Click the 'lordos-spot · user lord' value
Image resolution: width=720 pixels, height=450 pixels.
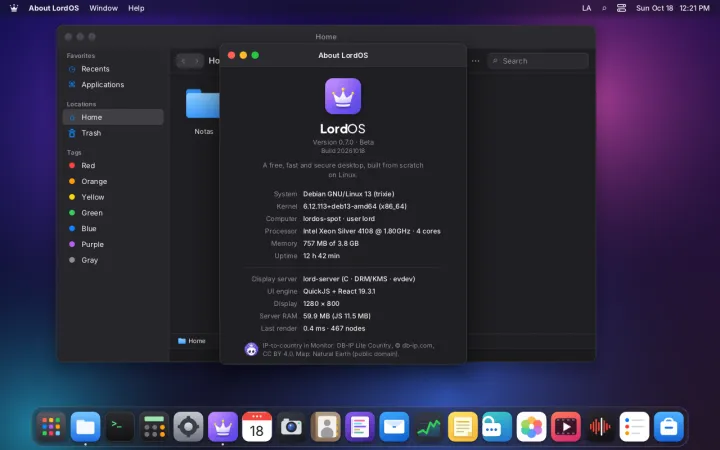tap(339, 219)
